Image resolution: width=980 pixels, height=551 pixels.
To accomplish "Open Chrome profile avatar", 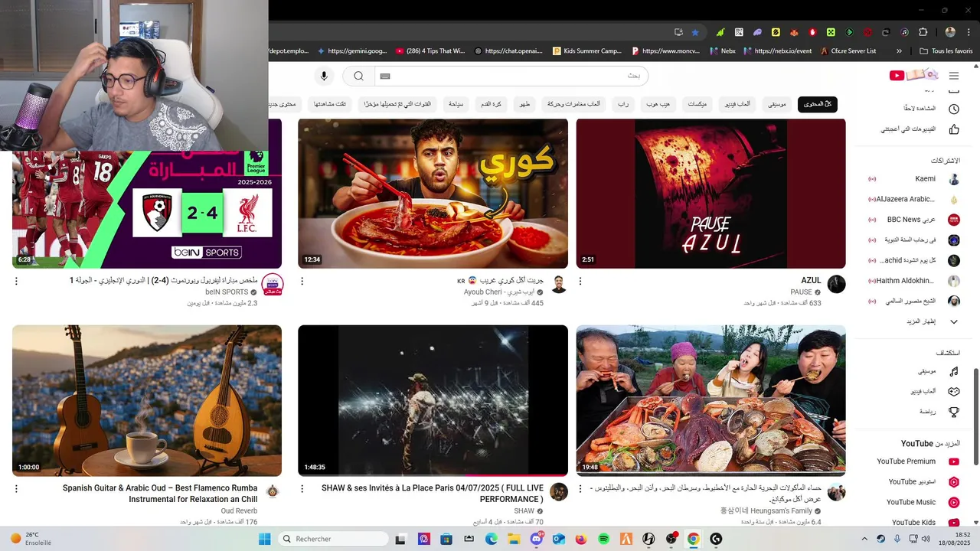I will (950, 32).
